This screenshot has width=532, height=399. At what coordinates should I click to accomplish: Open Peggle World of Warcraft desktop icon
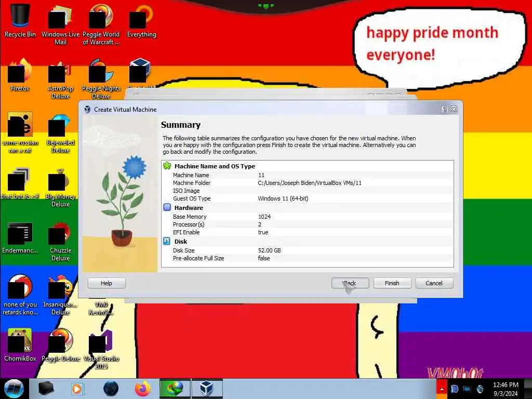coord(101,24)
